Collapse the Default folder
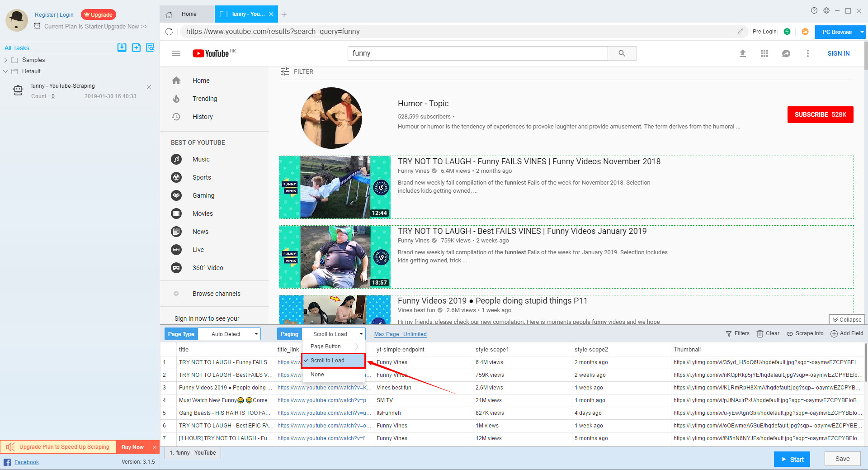 (5, 71)
